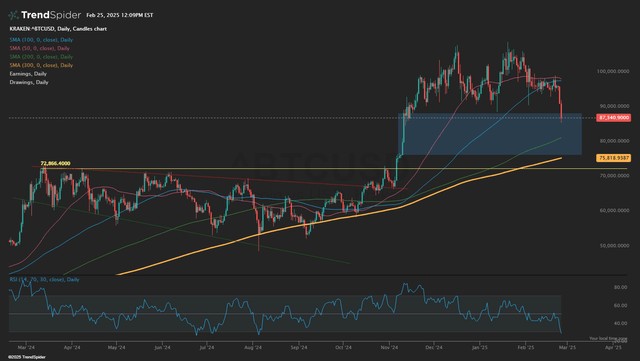Open the KRAKEN:^BTCUSD Daily Candles chart title
640x361 pixels.
(x=58, y=29)
